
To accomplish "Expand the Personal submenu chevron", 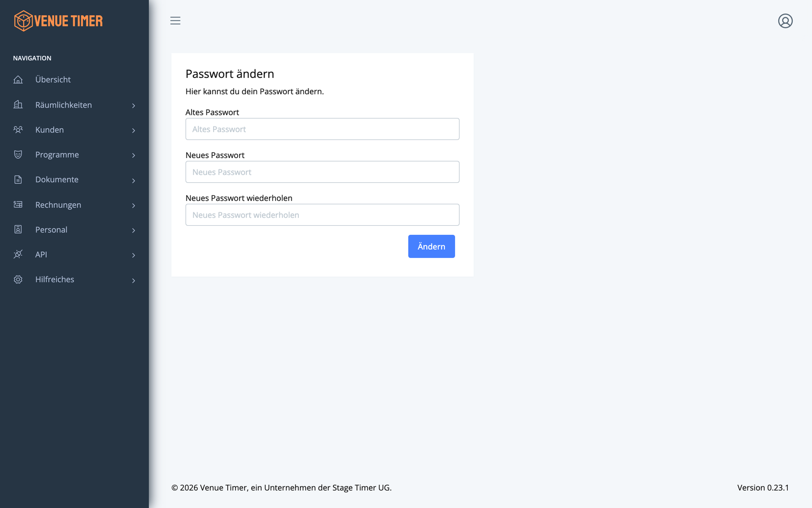I will point(134,230).
